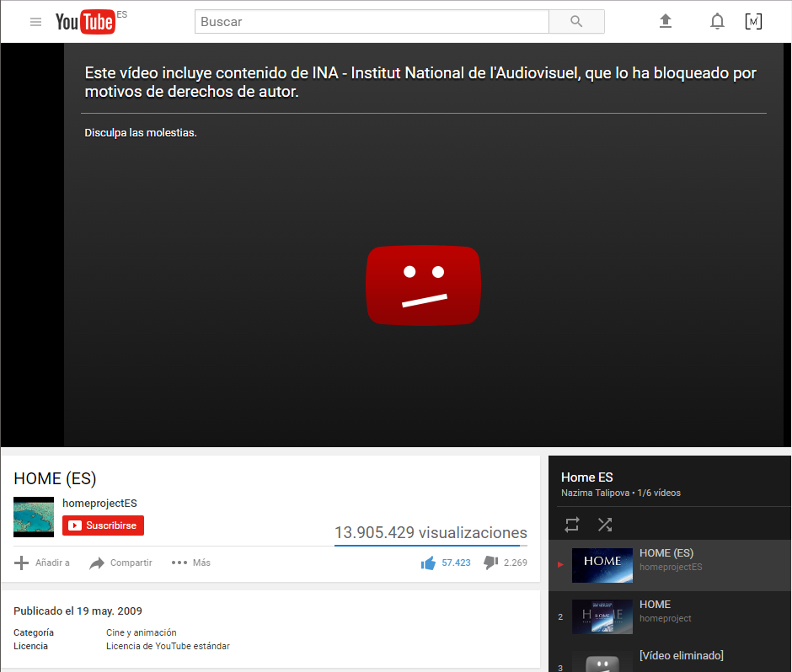Click the Disculpa las molestias message

[141, 133]
